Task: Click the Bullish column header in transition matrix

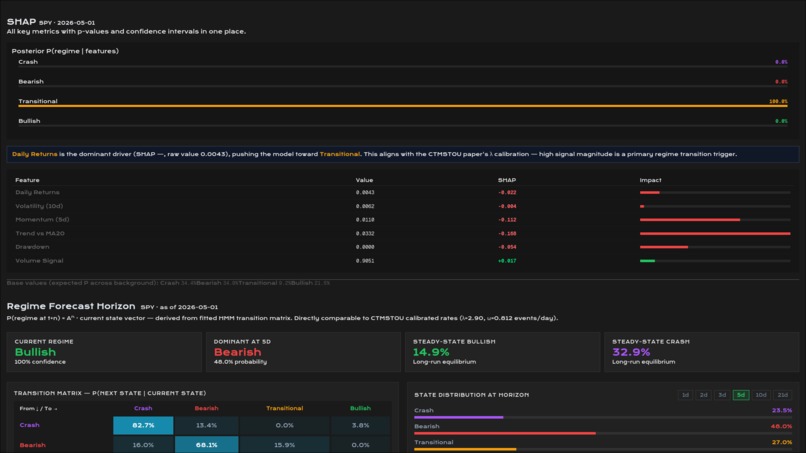Action: (x=360, y=408)
